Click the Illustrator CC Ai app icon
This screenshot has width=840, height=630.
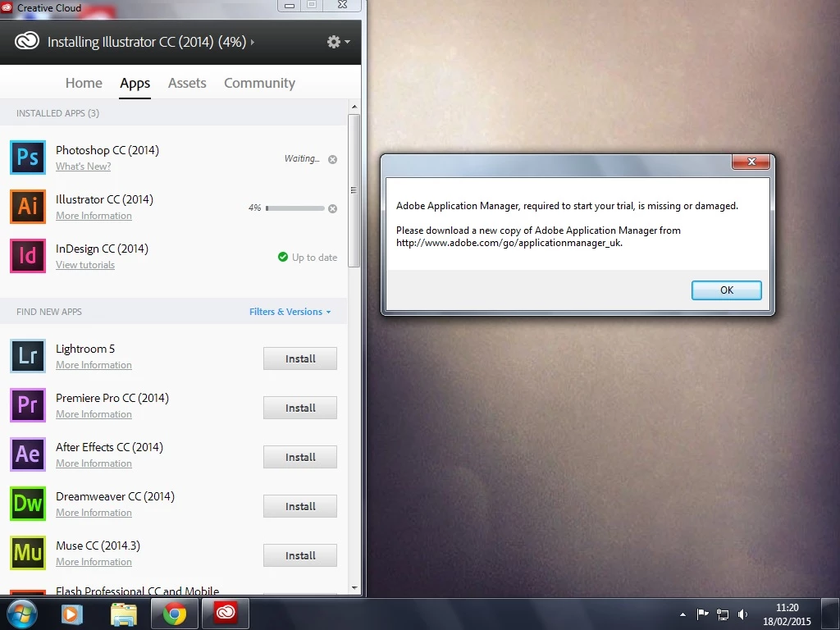(28, 206)
